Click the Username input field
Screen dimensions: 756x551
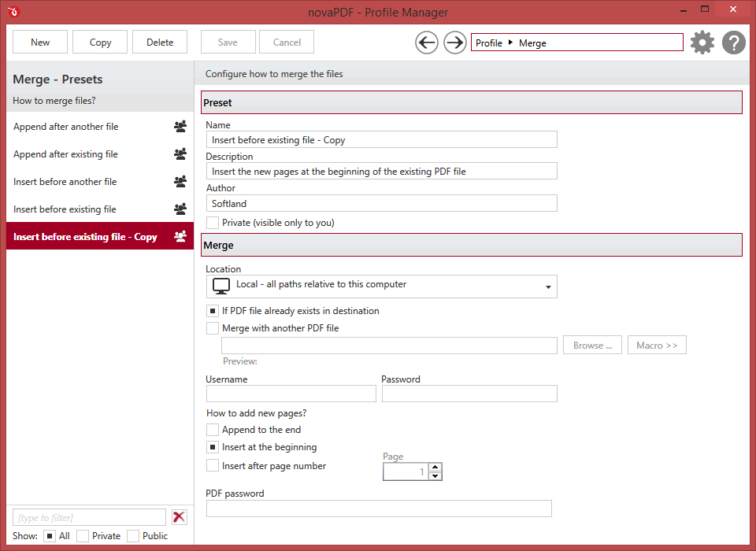291,394
